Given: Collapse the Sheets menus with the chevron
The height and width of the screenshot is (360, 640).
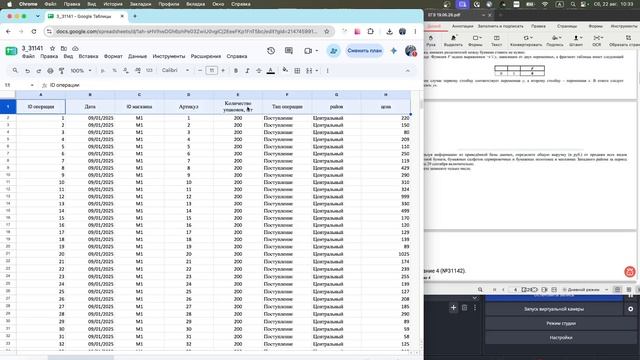Looking at the screenshot, I should (407, 71).
